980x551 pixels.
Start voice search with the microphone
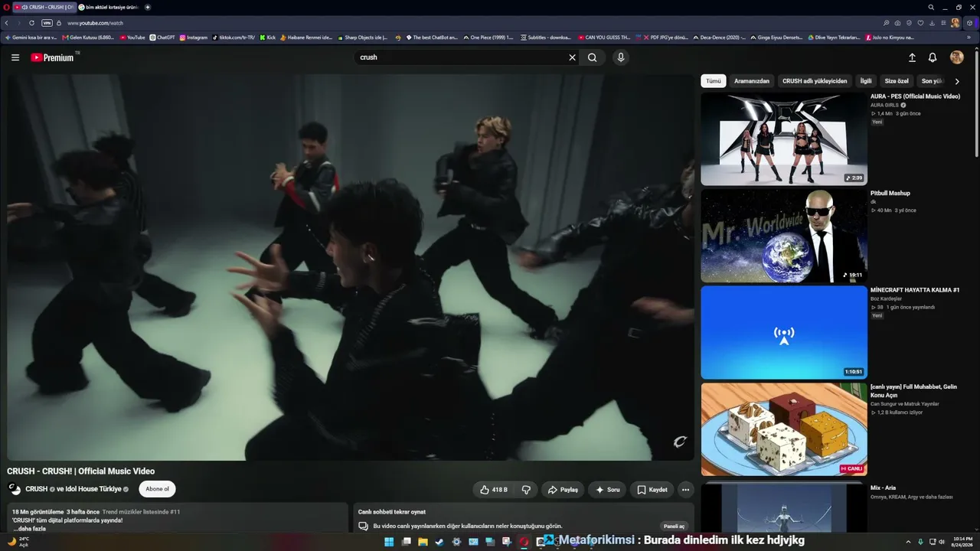click(x=621, y=57)
